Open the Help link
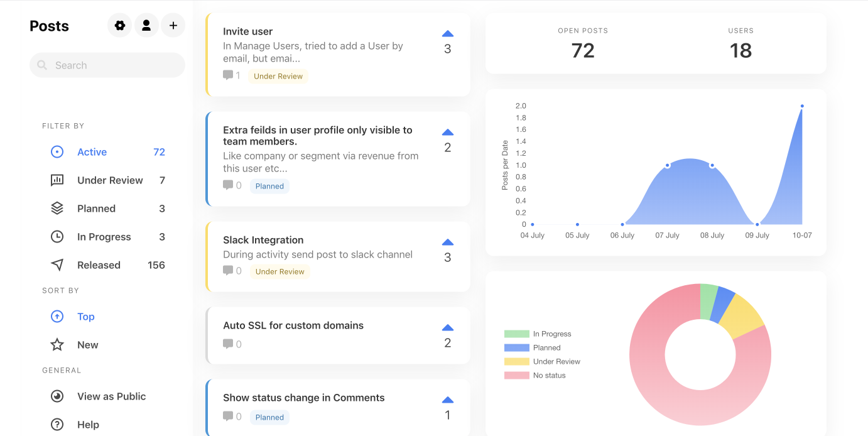The image size is (868, 436). tap(88, 425)
